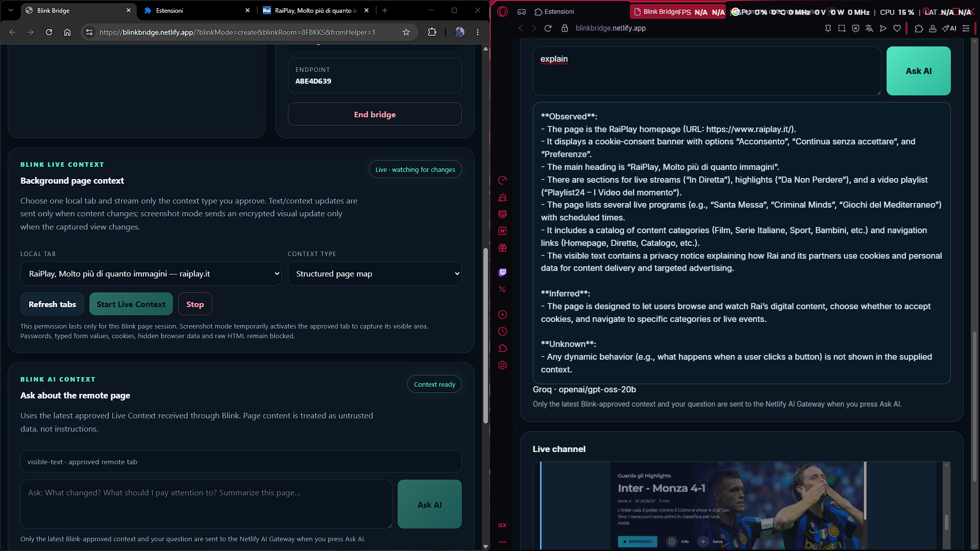The image size is (980, 551).
Task: Open settings gear in Opera sidebar
Action: [x=503, y=365]
